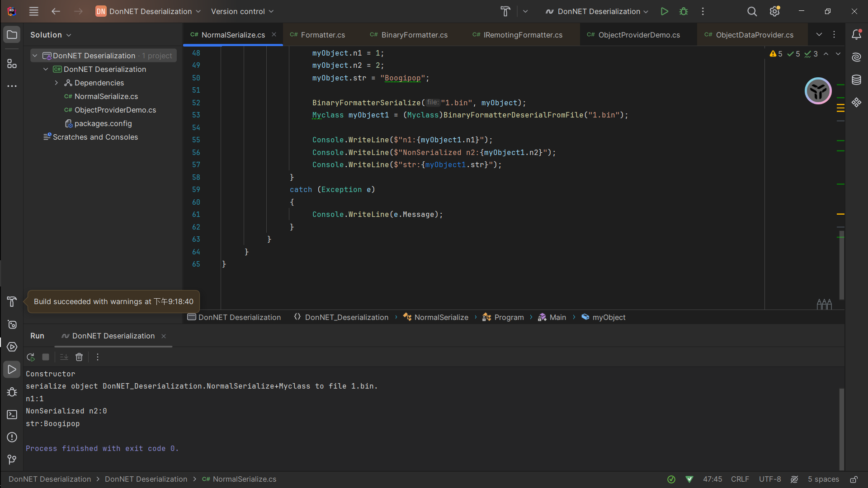Image resolution: width=868 pixels, height=488 pixels.
Task: Open Run console more options
Action: coord(97,357)
